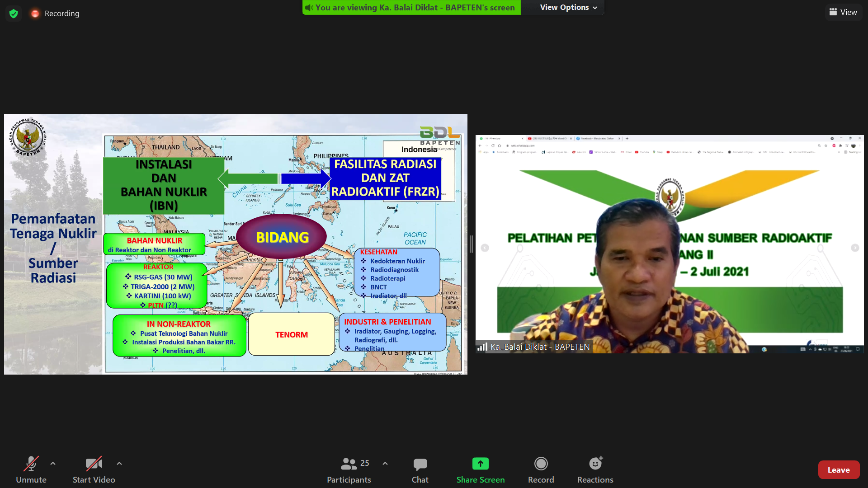868x488 pixels.
Task: Open the View layout menu
Action: (x=843, y=12)
